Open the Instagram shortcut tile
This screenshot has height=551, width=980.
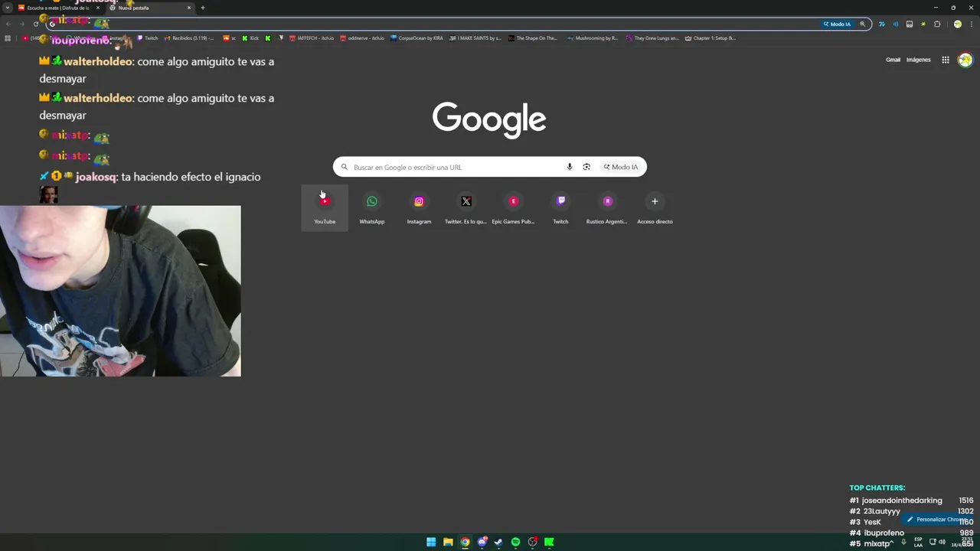pyautogui.click(x=419, y=207)
